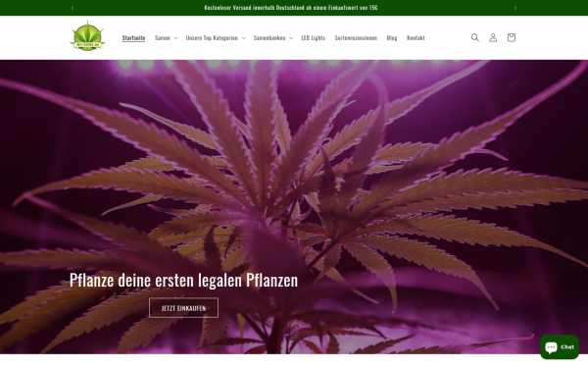588x368 pixels.
Task: Show previous announcement with left arrow
Action: tap(73, 8)
